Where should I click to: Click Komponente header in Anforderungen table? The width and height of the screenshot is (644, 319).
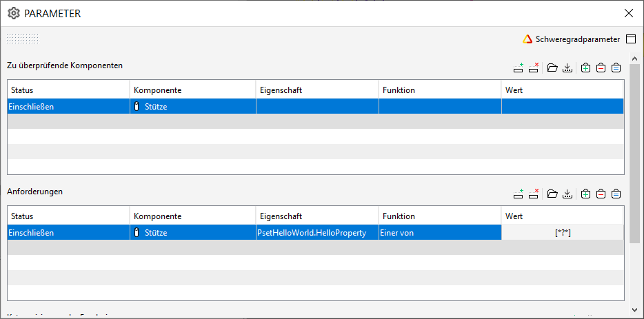tap(193, 216)
